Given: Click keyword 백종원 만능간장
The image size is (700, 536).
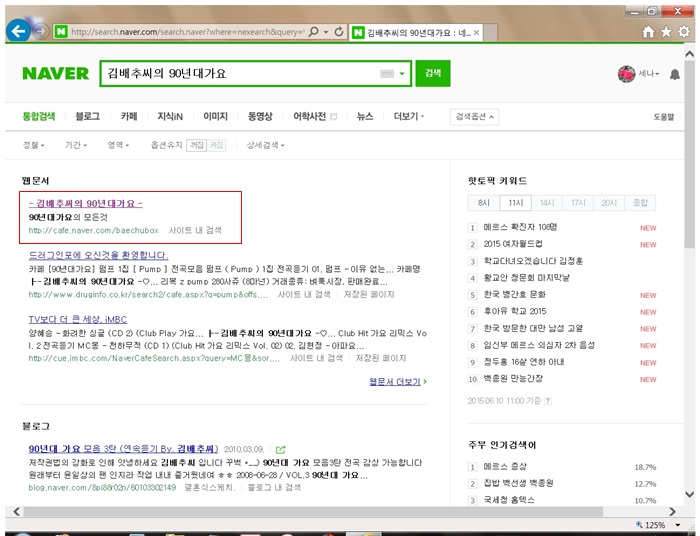Looking at the screenshot, I should click(513, 379).
